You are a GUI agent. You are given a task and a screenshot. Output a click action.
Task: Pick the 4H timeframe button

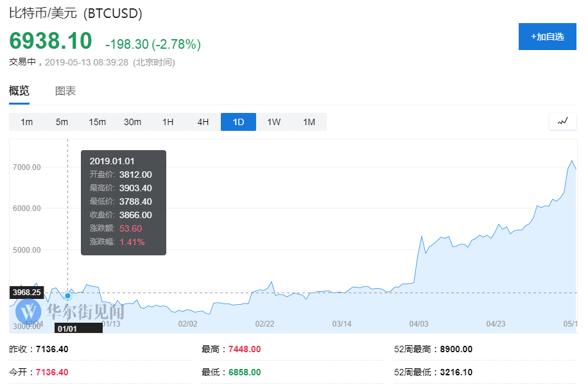203,122
